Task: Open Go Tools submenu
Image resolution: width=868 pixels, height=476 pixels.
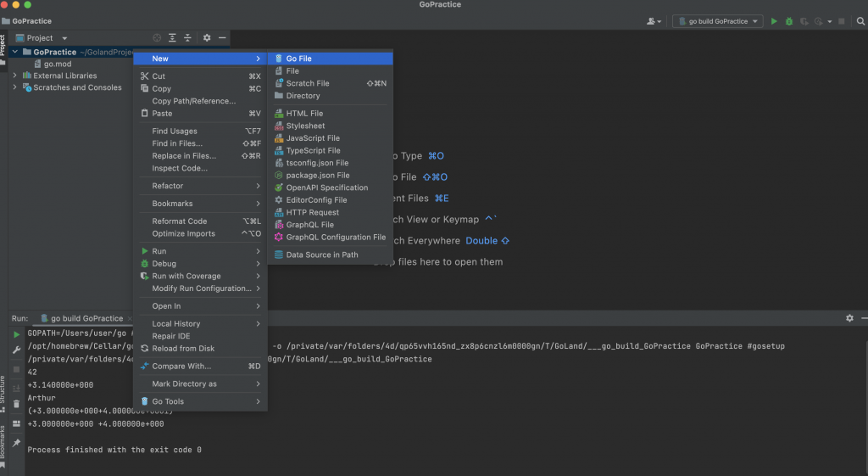Action: [200, 401]
